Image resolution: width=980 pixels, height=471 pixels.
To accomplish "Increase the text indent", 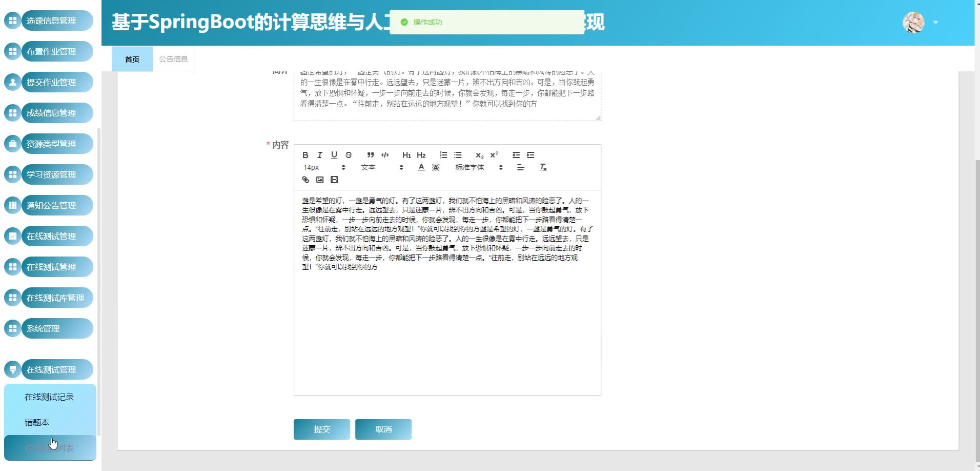I will tap(530, 155).
